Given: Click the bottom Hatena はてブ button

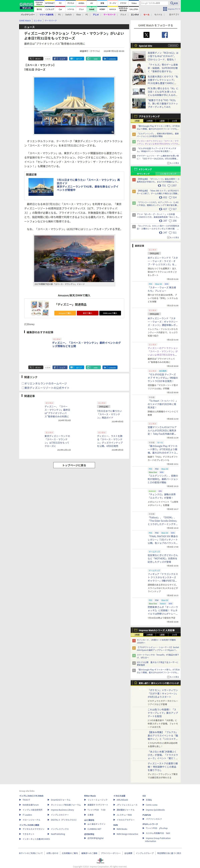Looking at the screenshot, I should (x=76, y=368).
